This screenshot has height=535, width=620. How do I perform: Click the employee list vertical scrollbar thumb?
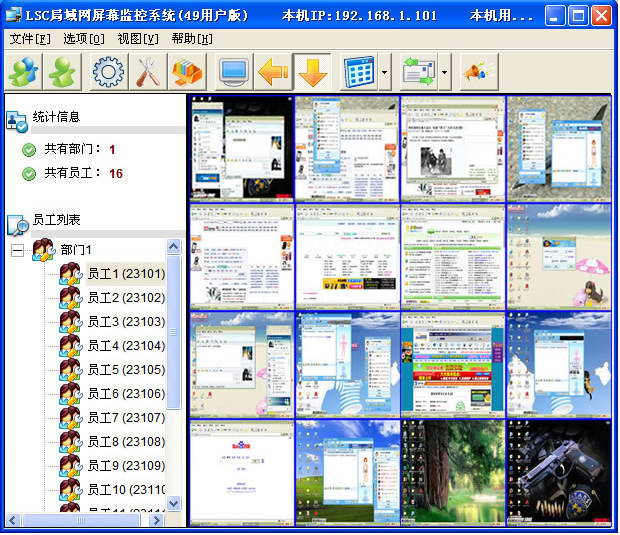[x=173, y=332]
